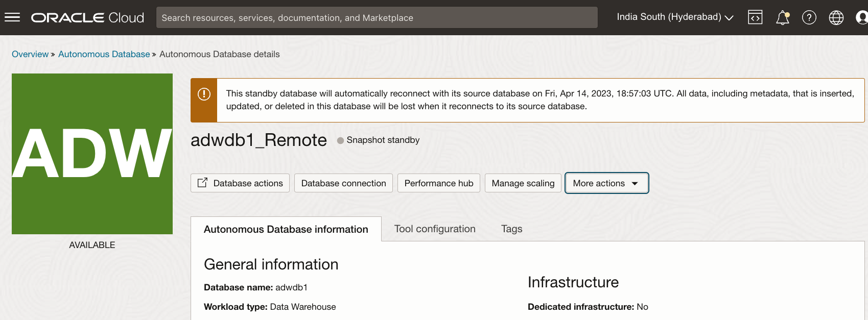
Task: Open the help question mark icon
Action: pyautogui.click(x=809, y=17)
